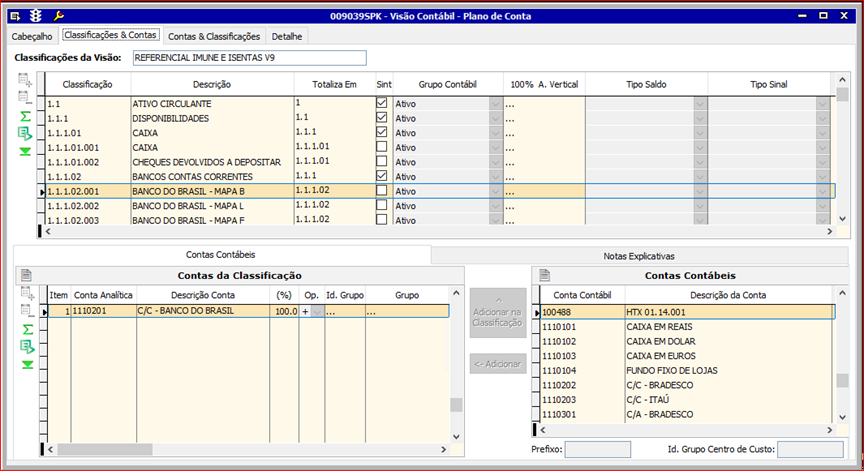The image size is (864, 471).
Task: Toggle Sint checkbox for BANCOS CONTAS CORRENTES
Action: [x=381, y=176]
